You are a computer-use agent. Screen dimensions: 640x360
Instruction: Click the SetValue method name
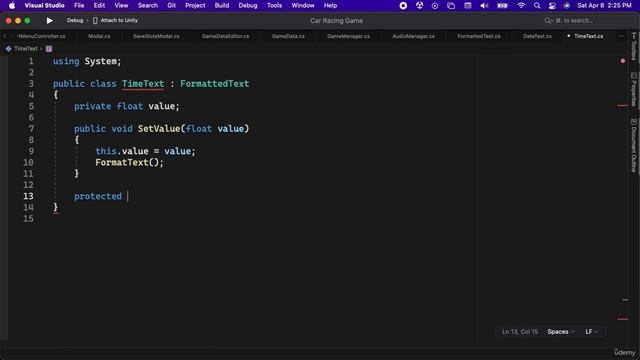coord(159,129)
